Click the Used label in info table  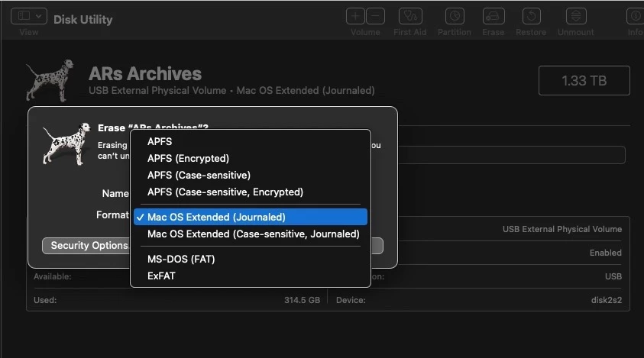click(45, 300)
